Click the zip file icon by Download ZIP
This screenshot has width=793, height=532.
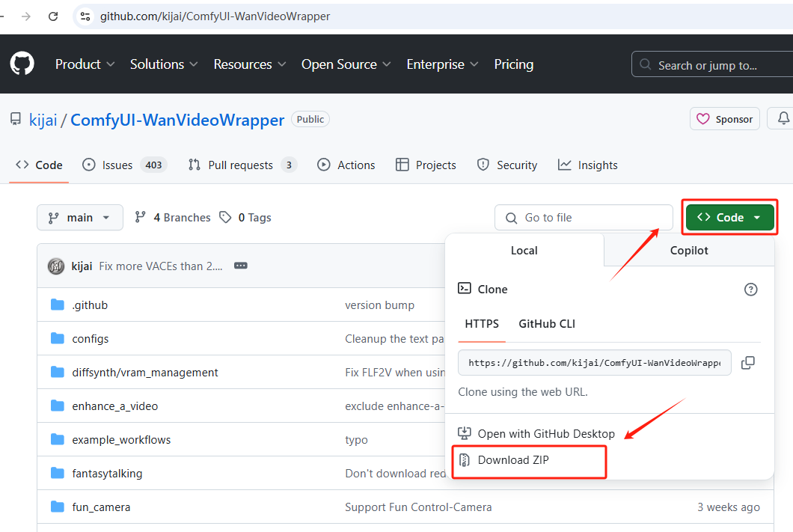[465, 459]
